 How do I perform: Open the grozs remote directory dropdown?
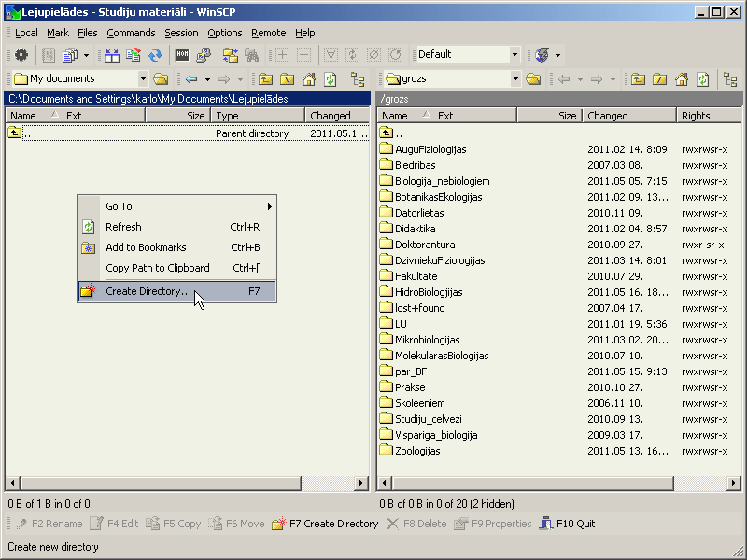click(515, 79)
